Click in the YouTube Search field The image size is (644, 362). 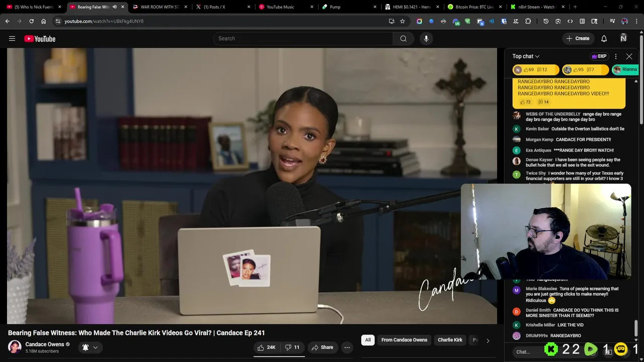(x=303, y=39)
